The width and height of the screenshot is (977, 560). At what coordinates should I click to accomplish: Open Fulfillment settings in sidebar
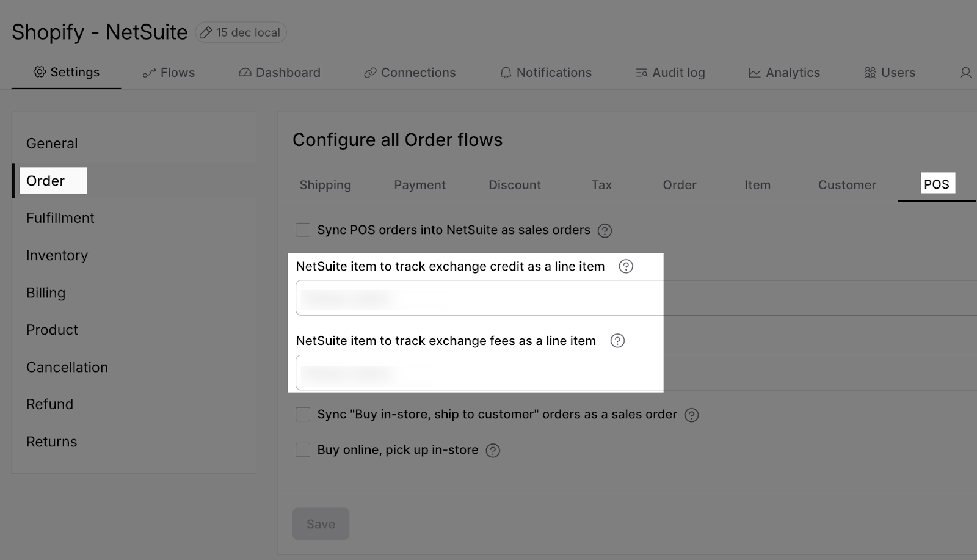tap(60, 218)
